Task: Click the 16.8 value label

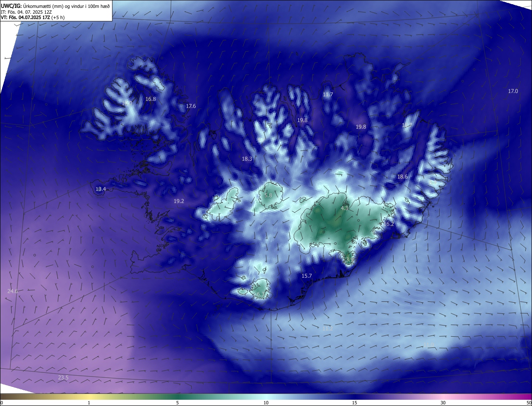Action: [x=150, y=99]
